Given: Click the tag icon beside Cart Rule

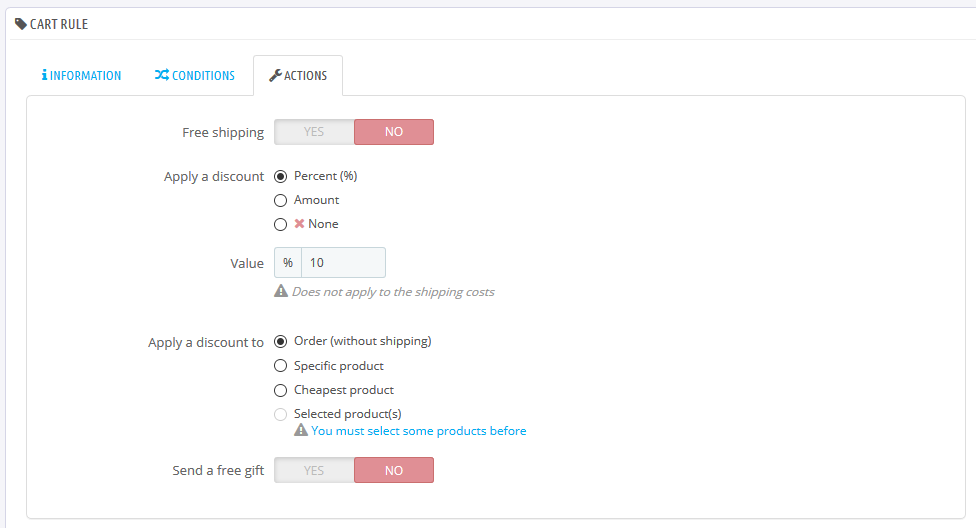Looking at the screenshot, I should coord(21,24).
